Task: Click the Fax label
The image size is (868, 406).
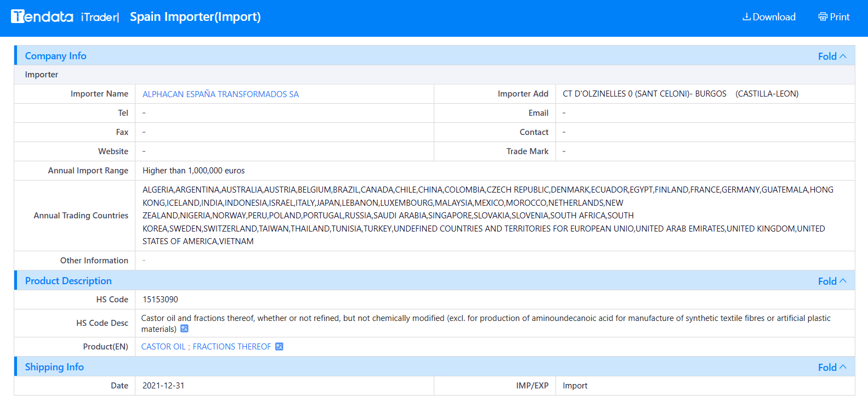Action: tap(122, 132)
